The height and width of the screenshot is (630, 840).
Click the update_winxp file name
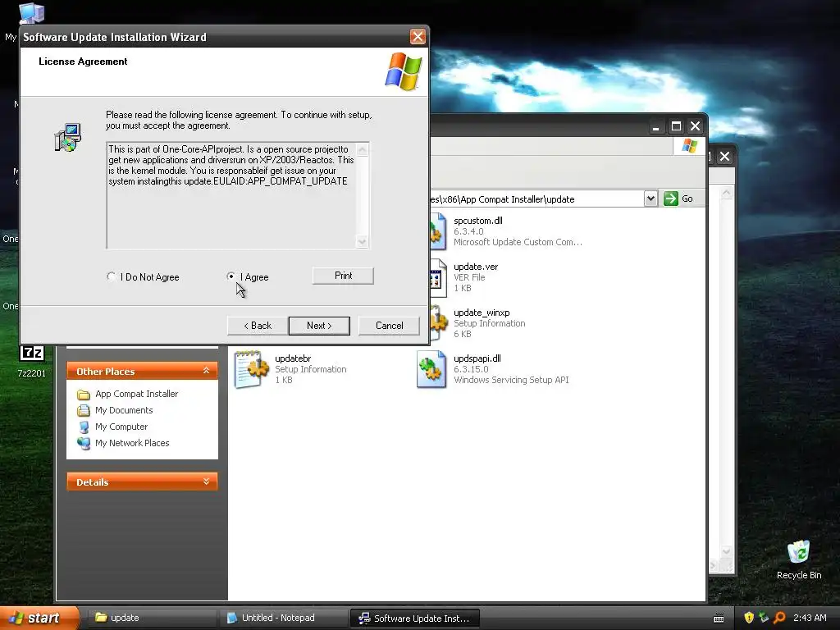pyautogui.click(x=482, y=313)
